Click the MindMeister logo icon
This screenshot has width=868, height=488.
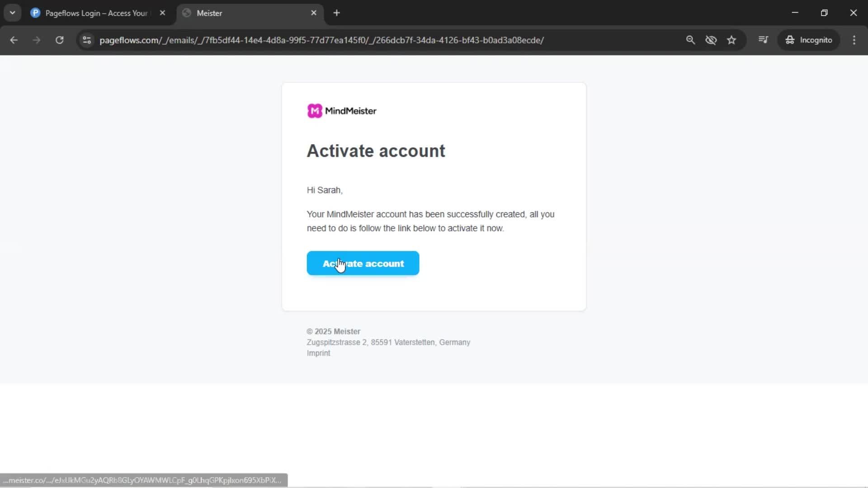(315, 111)
